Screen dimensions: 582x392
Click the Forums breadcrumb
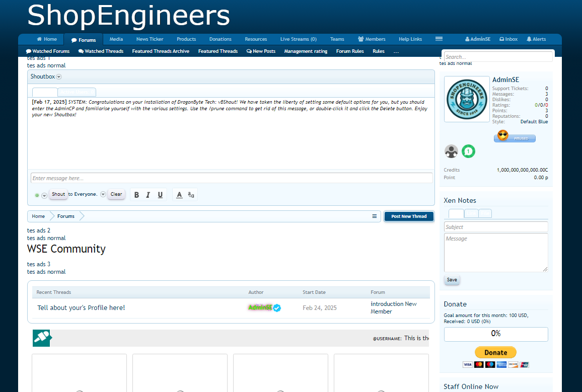[65, 216]
